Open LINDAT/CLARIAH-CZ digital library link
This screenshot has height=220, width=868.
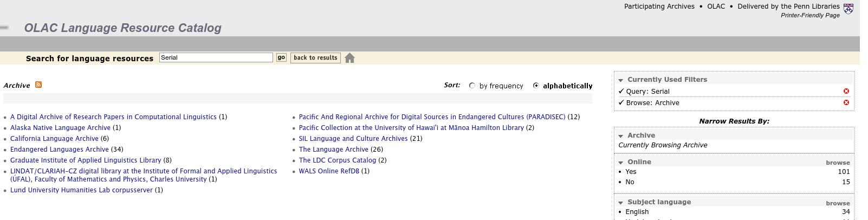click(144, 175)
